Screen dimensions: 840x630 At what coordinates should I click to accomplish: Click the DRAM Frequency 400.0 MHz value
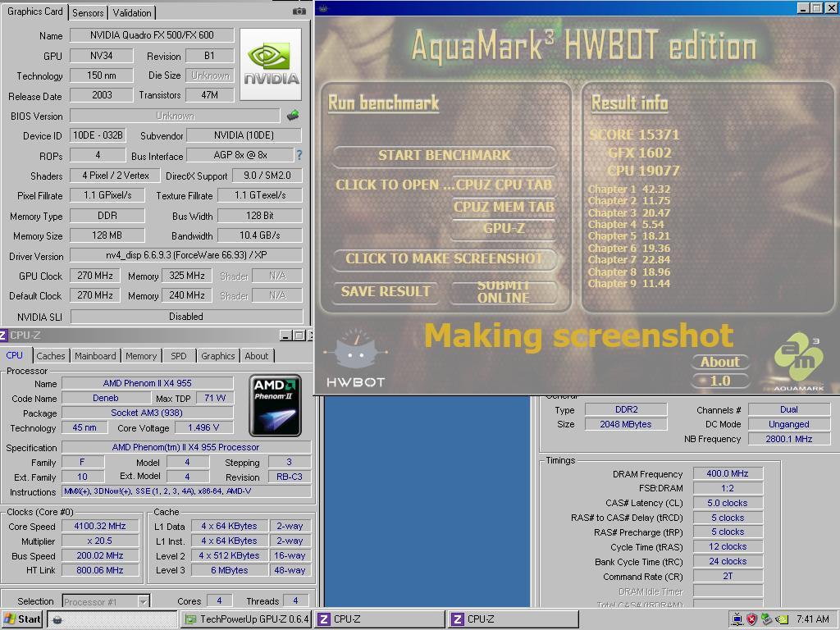click(x=728, y=473)
